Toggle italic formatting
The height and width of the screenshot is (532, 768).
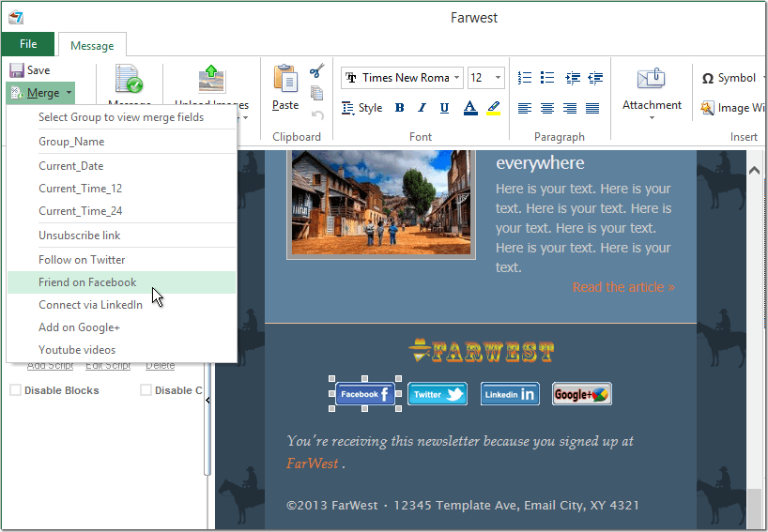point(422,108)
